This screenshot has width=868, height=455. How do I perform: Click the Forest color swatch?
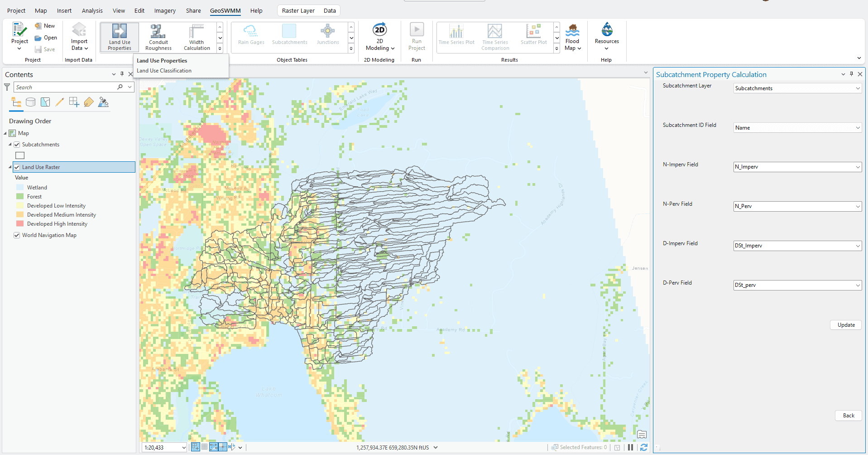pos(20,197)
